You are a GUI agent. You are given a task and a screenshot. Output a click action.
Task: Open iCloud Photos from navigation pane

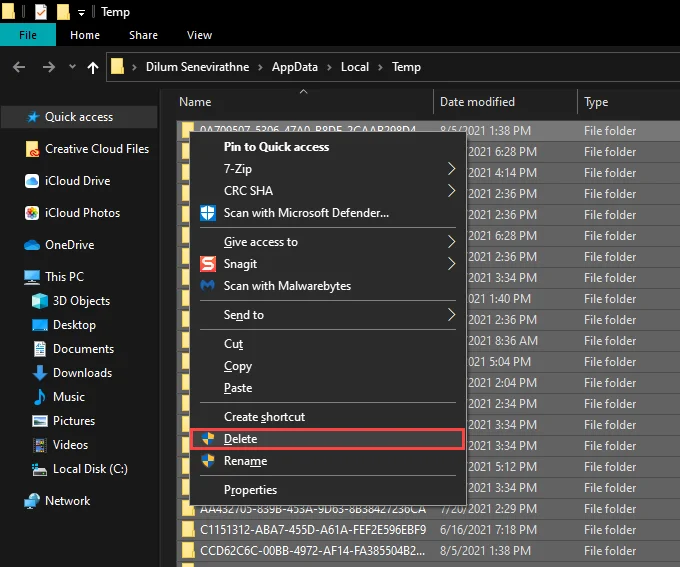(82, 213)
